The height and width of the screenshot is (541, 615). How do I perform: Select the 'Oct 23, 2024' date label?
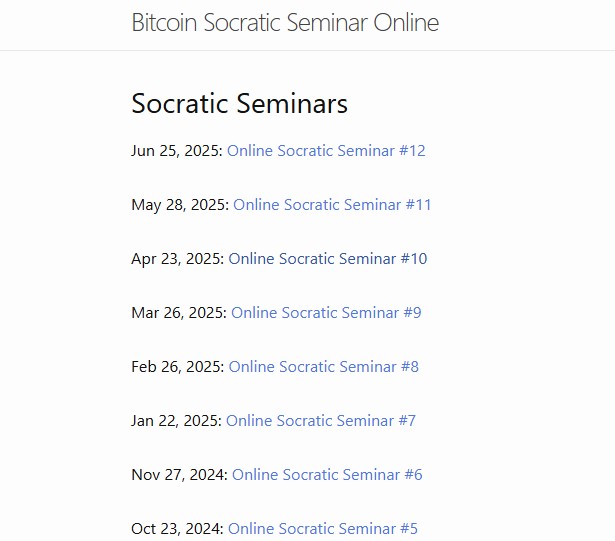tap(177, 528)
